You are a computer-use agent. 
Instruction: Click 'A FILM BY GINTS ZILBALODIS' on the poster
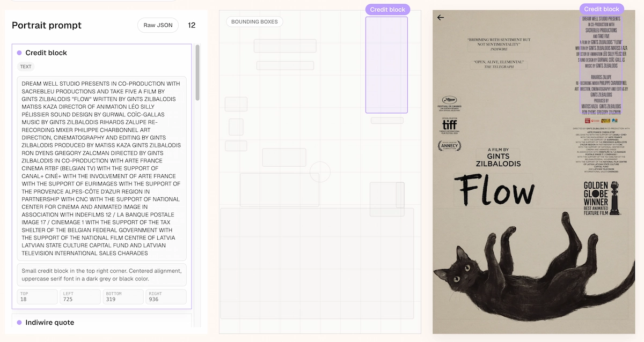tap(498, 157)
